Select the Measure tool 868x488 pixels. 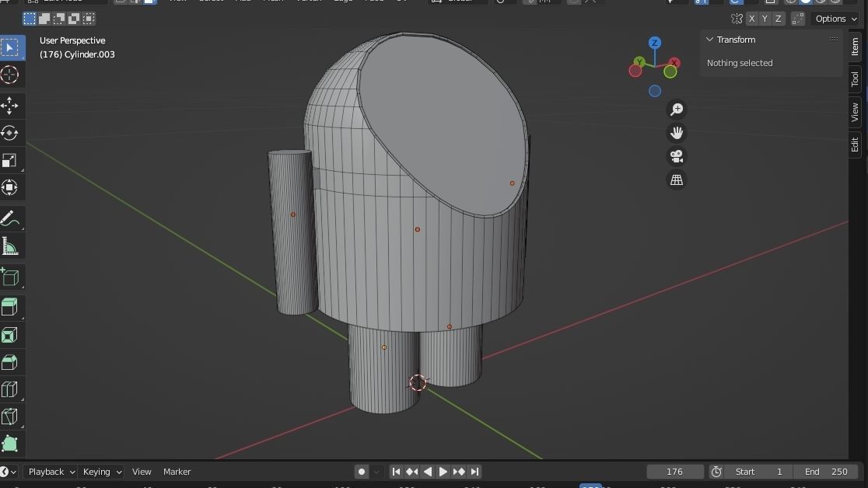click(9, 246)
